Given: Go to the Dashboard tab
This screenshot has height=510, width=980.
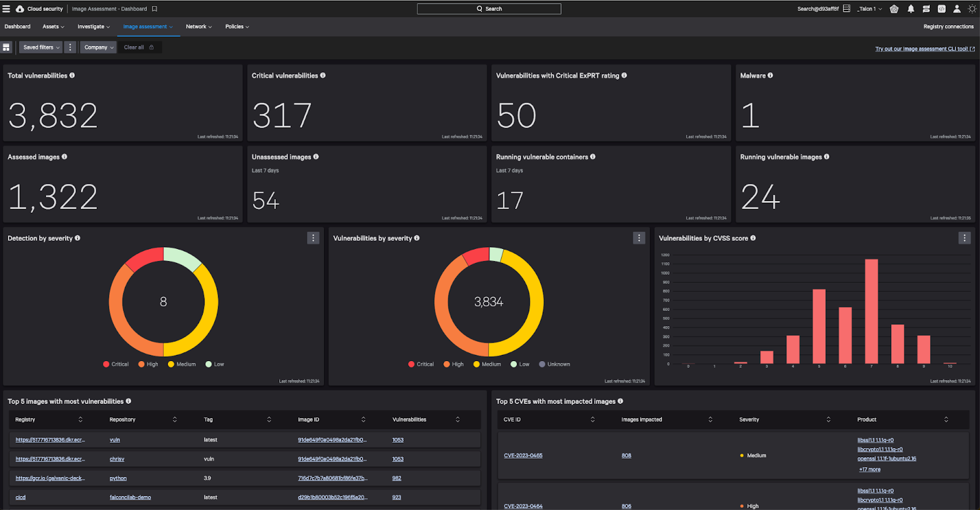Looking at the screenshot, I should 17,26.
